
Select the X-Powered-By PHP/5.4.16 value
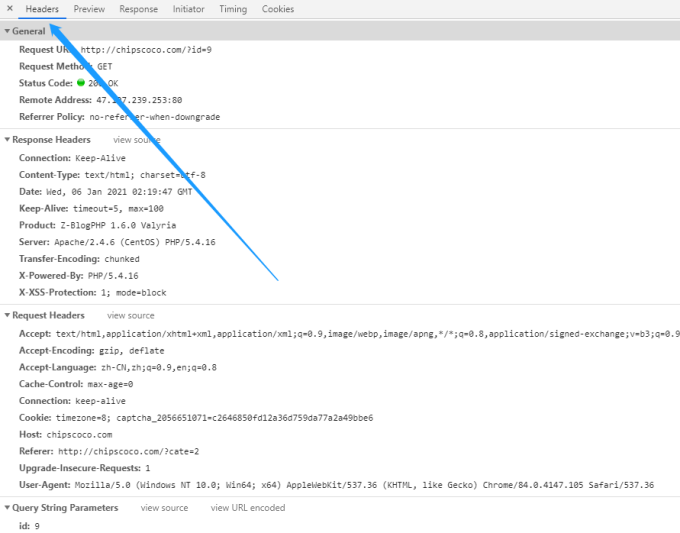pyautogui.click(x=113, y=276)
